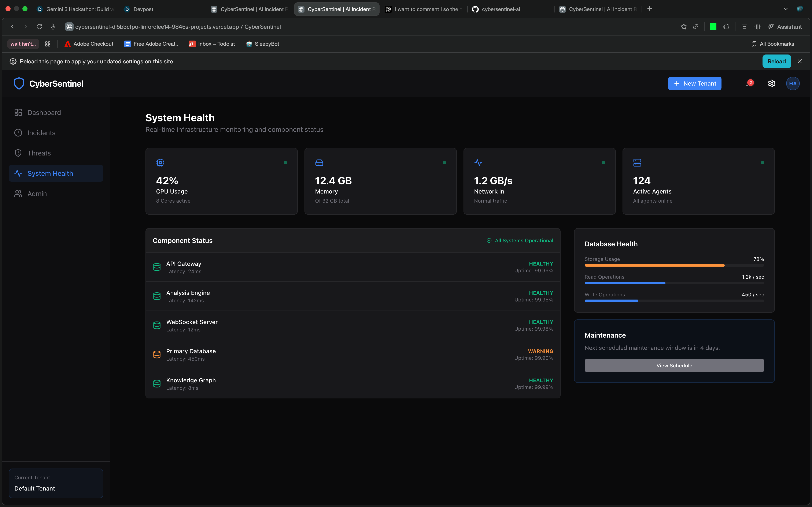Click the Active Agents server icon
This screenshot has width=812, height=507.
tap(637, 163)
